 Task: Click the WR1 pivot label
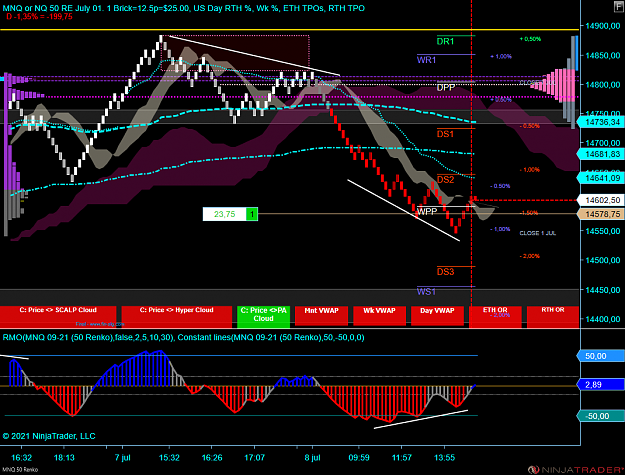point(426,60)
